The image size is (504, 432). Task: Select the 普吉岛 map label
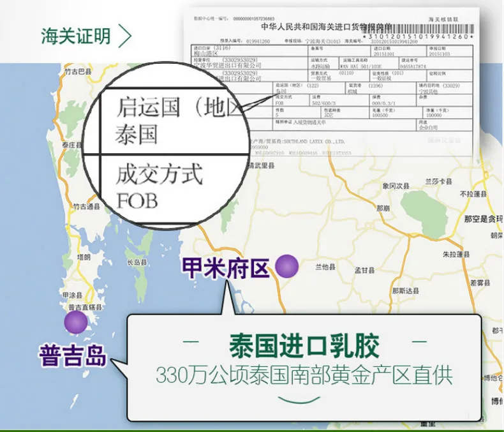[72, 356]
